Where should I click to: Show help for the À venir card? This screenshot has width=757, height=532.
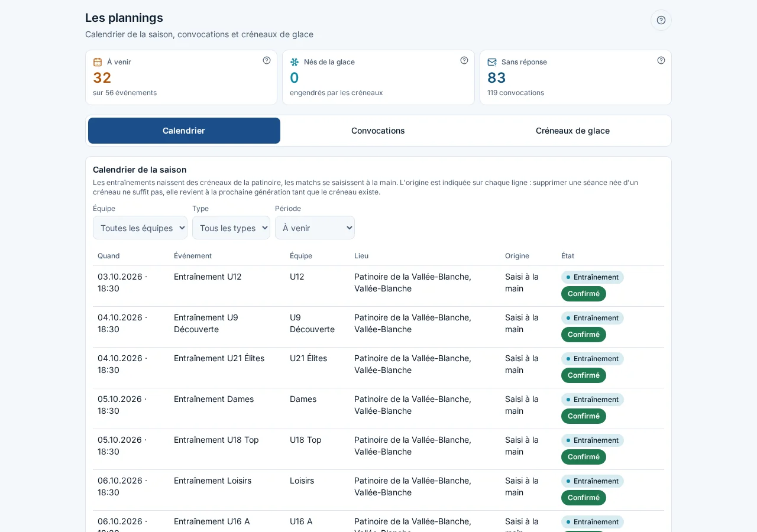(x=267, y=60)
